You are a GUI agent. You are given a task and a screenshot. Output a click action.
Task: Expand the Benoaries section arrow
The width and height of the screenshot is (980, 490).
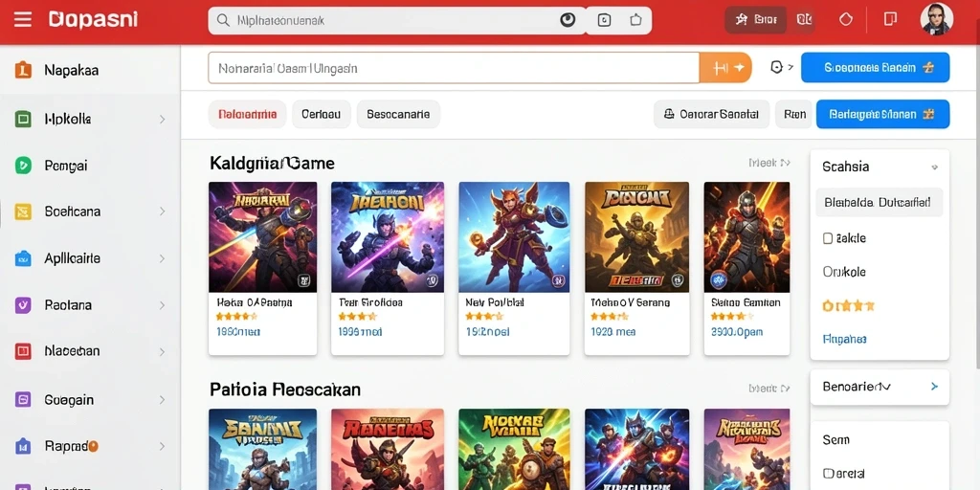(934, 387)
